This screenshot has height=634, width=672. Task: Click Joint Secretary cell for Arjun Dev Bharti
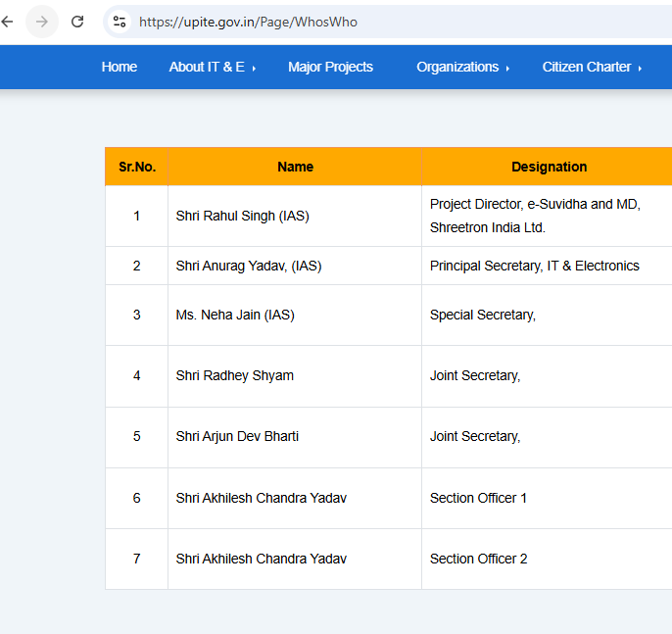click(x=547, y=436)
